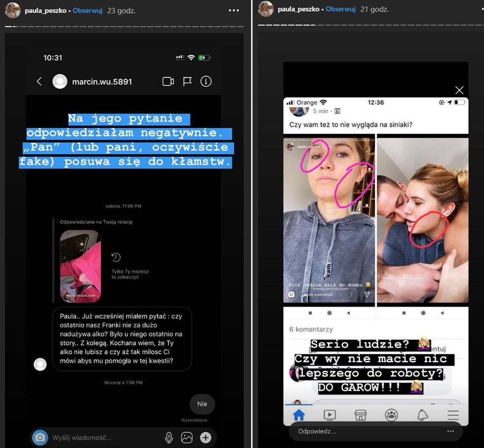Select the 'Wczoraj o 1:38 PM' timestamp
This screenshot has width=484, height=448.
[123, 383]
